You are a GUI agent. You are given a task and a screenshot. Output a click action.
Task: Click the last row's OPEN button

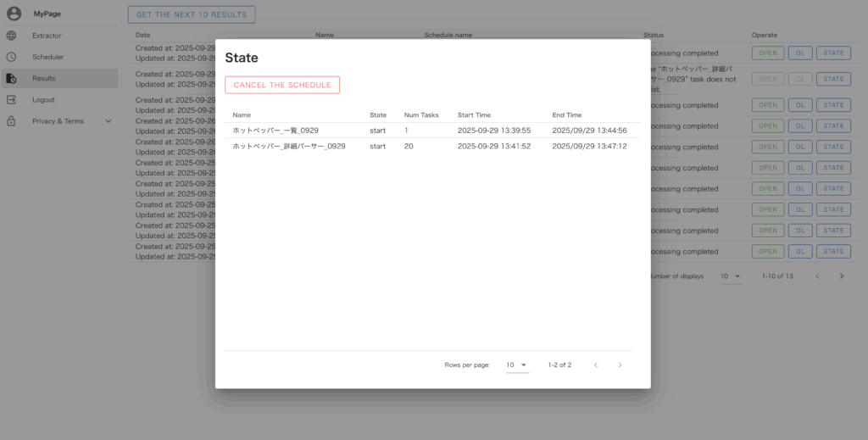(766, 252)
